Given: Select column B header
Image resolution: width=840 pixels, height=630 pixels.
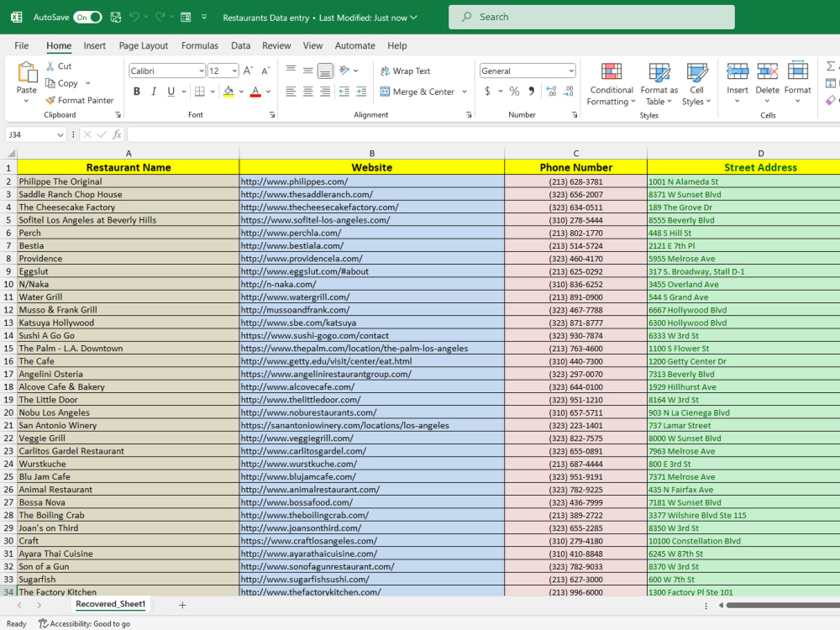Looking at the screenshot, I should click(372, 153).
